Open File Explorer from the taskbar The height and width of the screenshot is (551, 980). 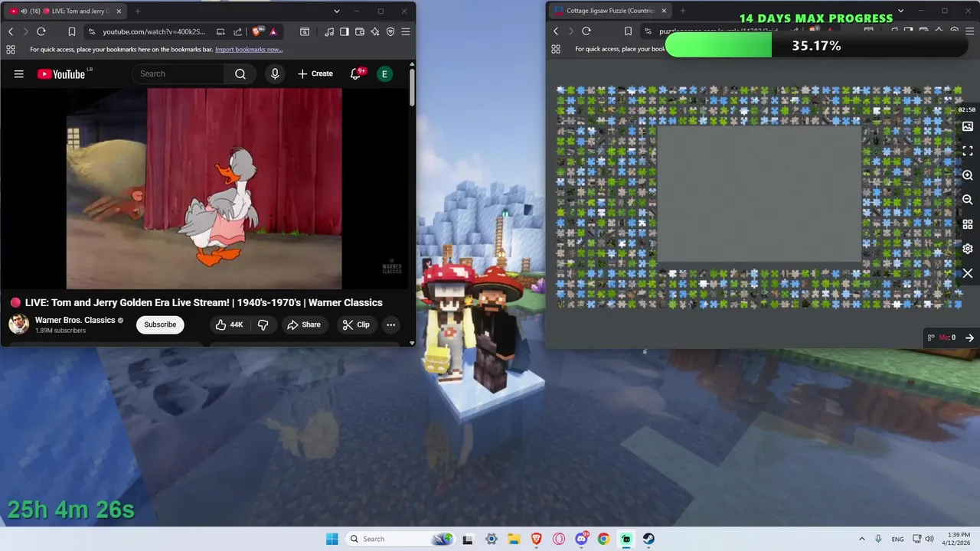coord(514,539)
